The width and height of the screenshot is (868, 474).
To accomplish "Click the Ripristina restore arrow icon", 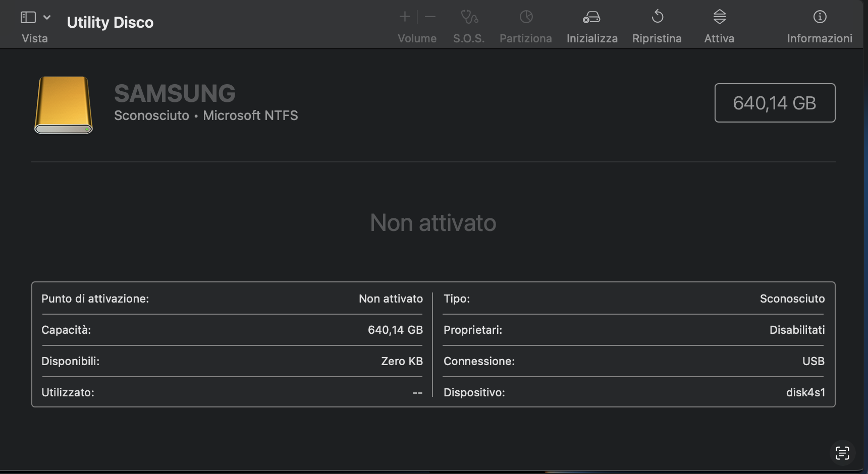I will click(657, 17).
